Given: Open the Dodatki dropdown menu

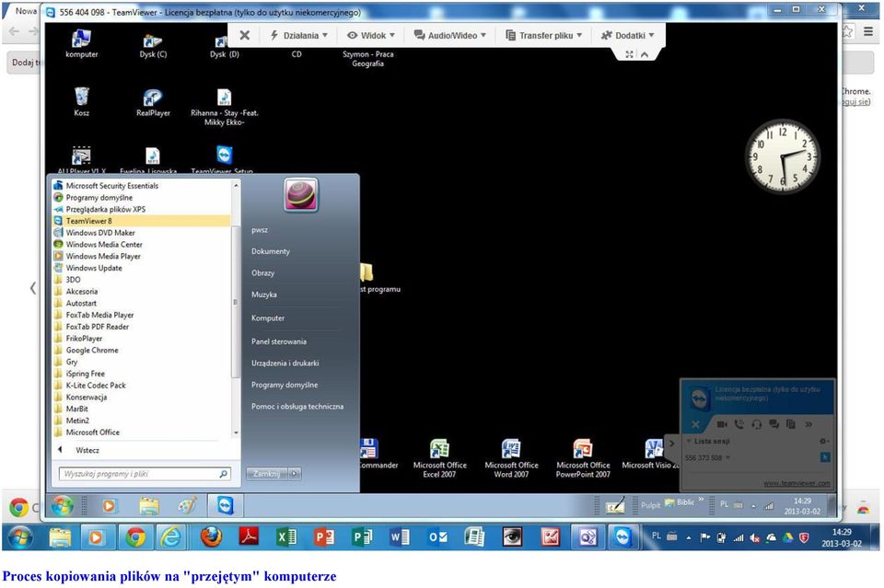Looking at the screenshot, I should pos(627,36).
